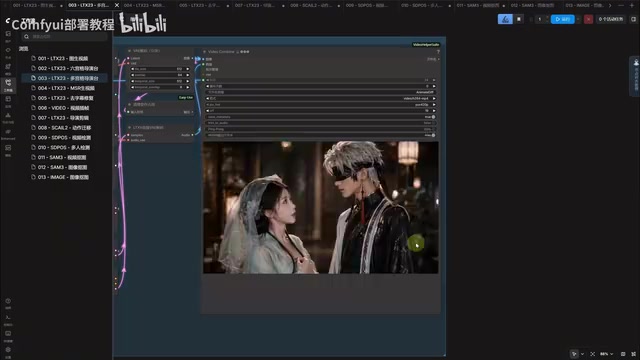This screenshot has height=360, width=640.
Task: Fit the graph view to screen
Action: coord(592,354)
